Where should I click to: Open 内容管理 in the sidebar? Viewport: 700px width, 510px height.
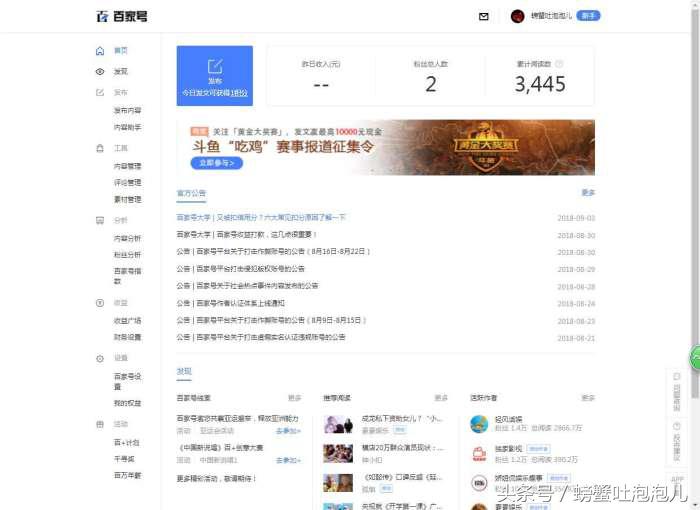pyautogui.click(x=128, y=166)
